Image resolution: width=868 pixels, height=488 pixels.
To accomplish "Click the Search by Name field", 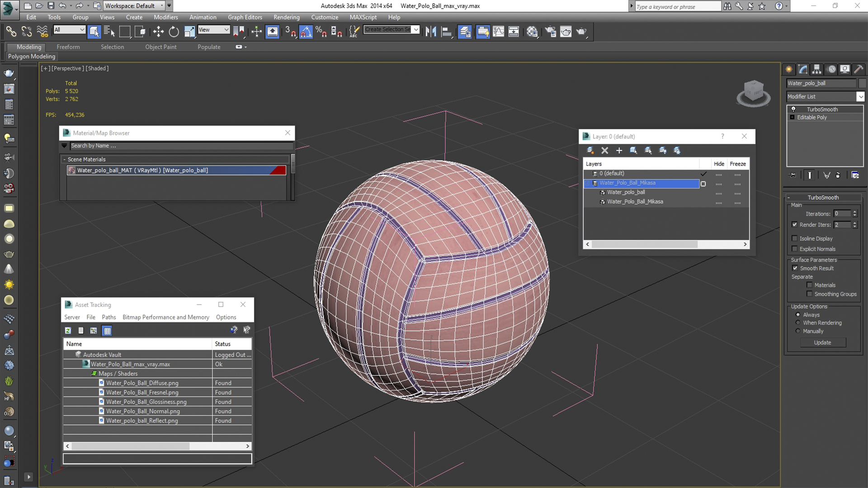I will (181, 146).
